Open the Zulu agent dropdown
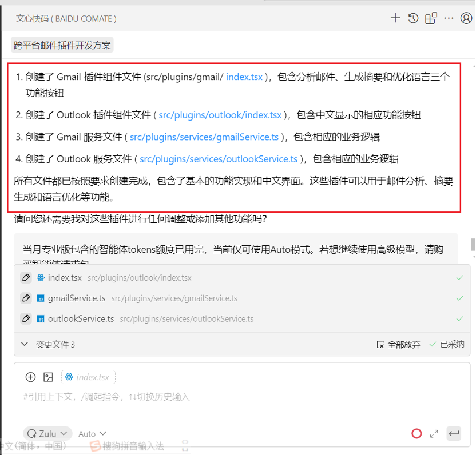 [47, 433]
